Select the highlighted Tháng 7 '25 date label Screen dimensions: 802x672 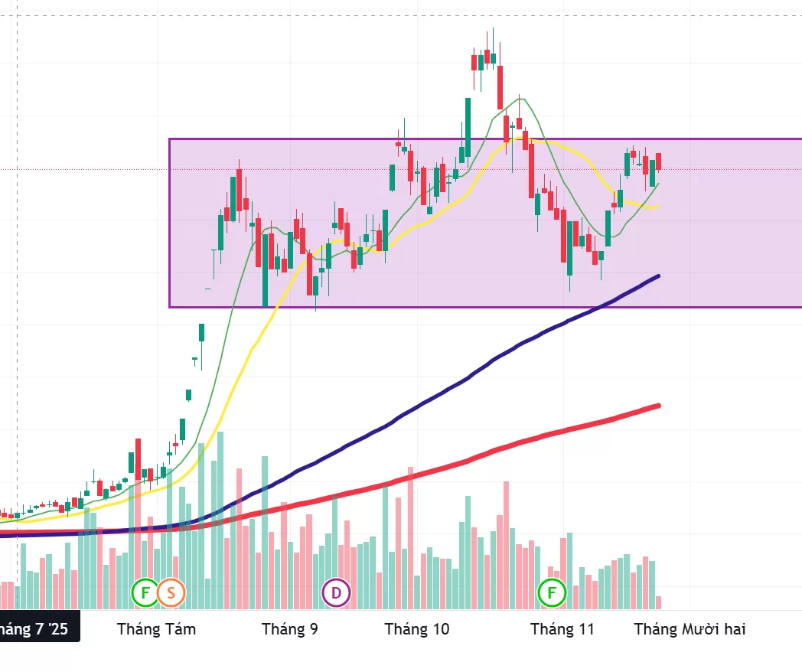pos(37,629)
